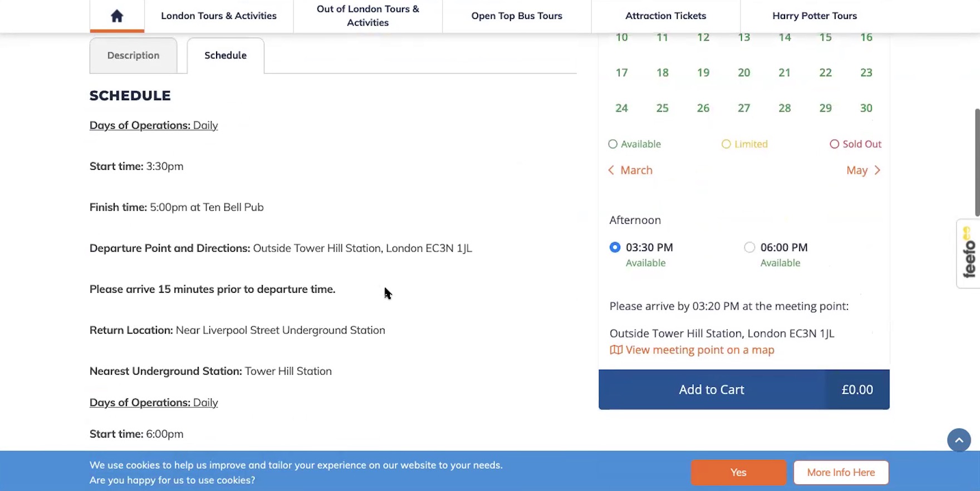
Task: Select the 03:30 PM time slot
Action: (615, 247)
